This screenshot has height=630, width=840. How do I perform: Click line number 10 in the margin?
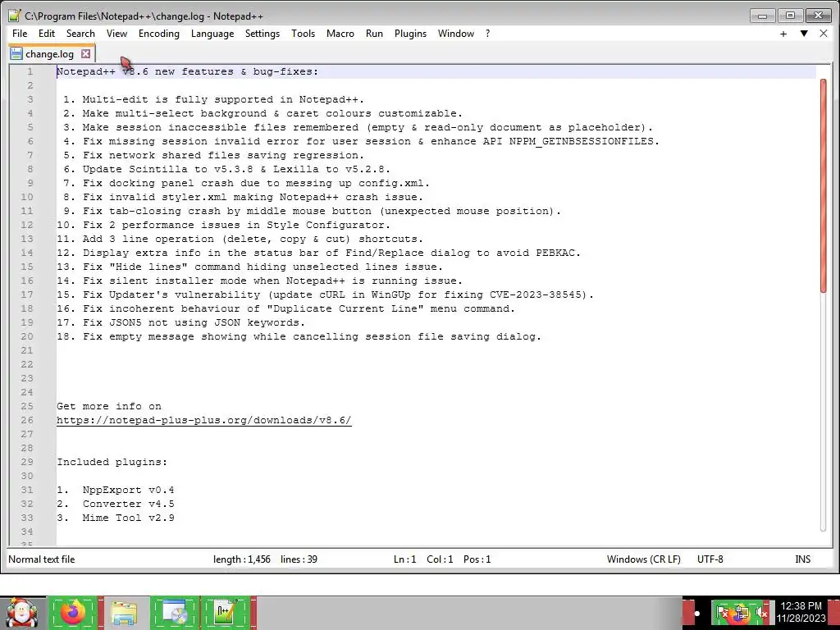[27, 197]
